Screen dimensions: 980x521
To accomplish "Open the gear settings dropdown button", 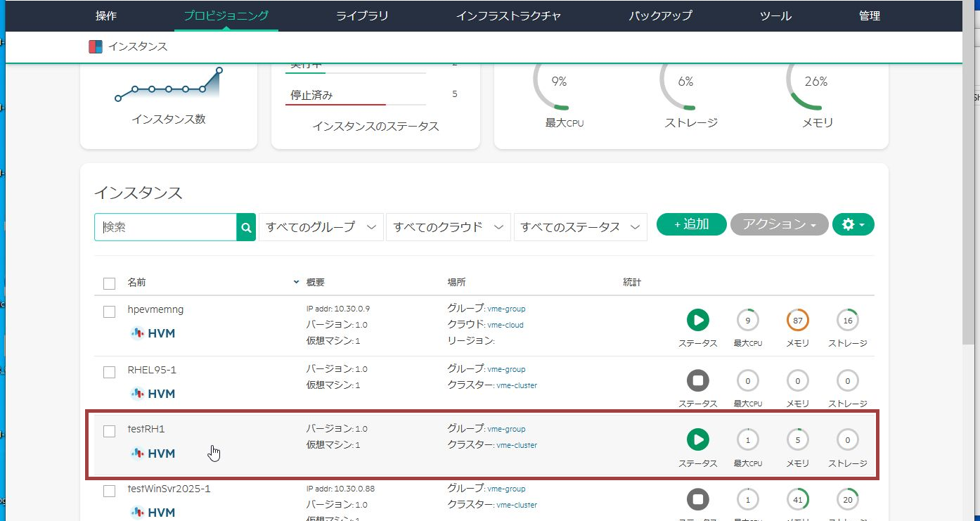I will pyautogui.click(x=853, y=224).
